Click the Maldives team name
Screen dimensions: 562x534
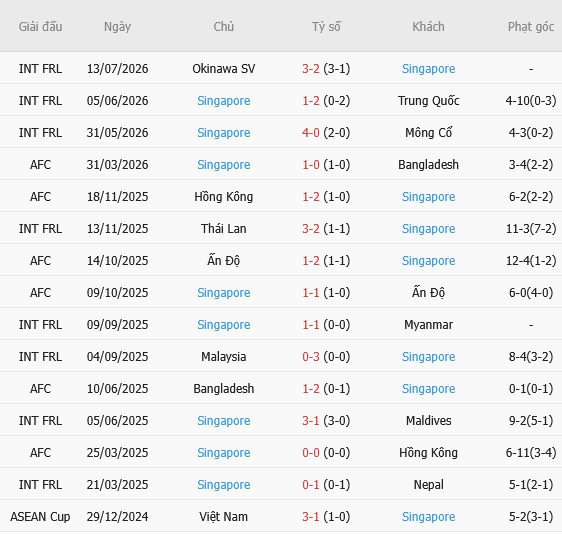pos(428,420)
